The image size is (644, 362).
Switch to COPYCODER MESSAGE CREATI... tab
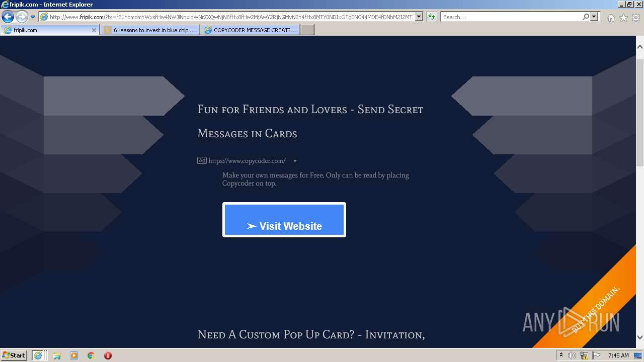pos(250,30)
